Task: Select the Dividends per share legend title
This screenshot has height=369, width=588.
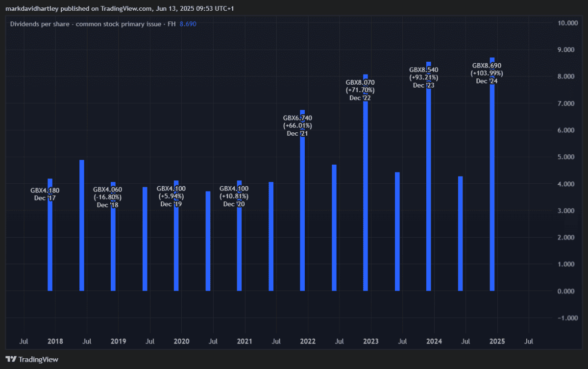Action: pos(91,24)
